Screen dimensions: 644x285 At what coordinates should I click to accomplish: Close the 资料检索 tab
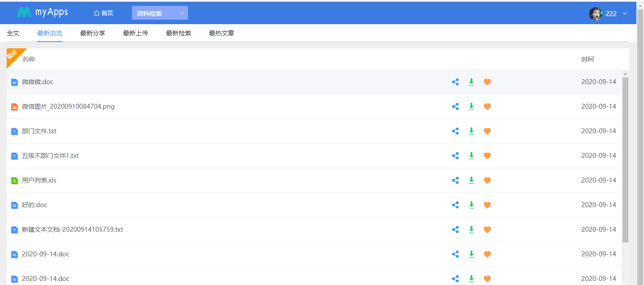[x=182, y=13]
